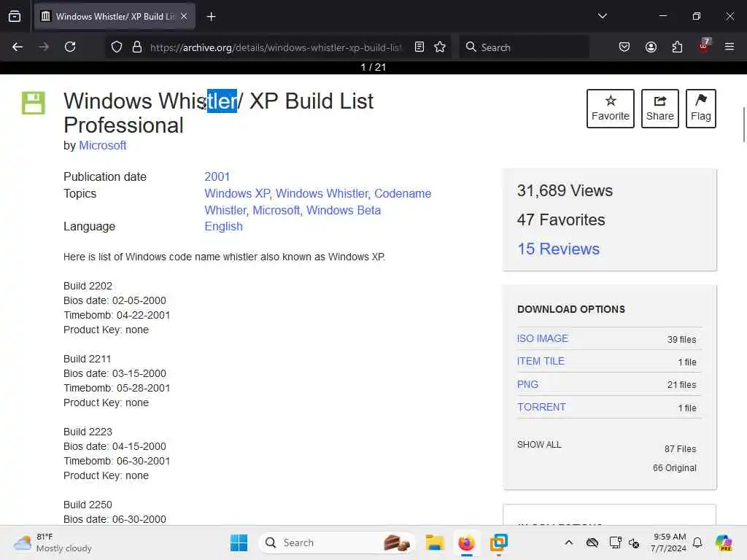Bookmark this page with star icon
Image resolution: width=747 pixels, height=560 pixels.
[x=440, y=47]
